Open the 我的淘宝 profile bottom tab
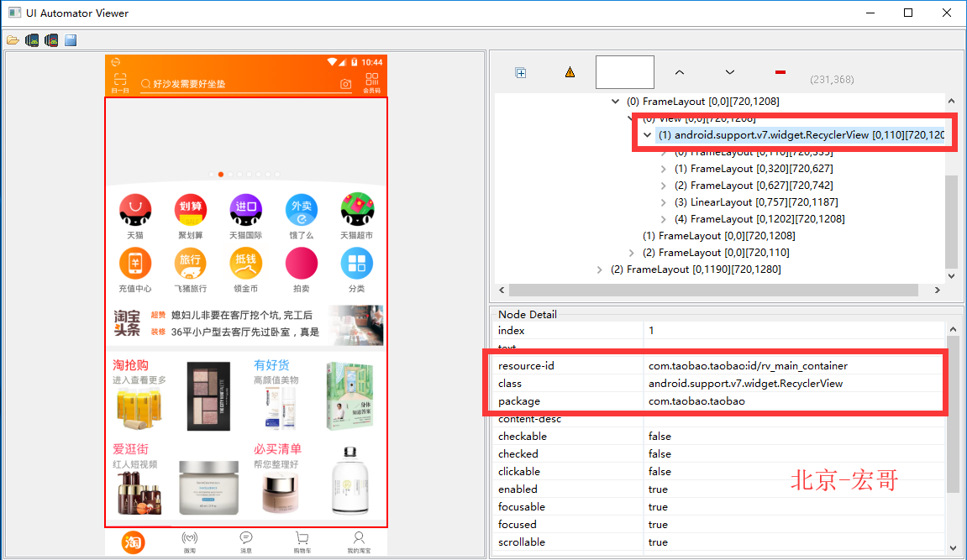This screenshot has width=967, height=560. click(x=359, y=542)
